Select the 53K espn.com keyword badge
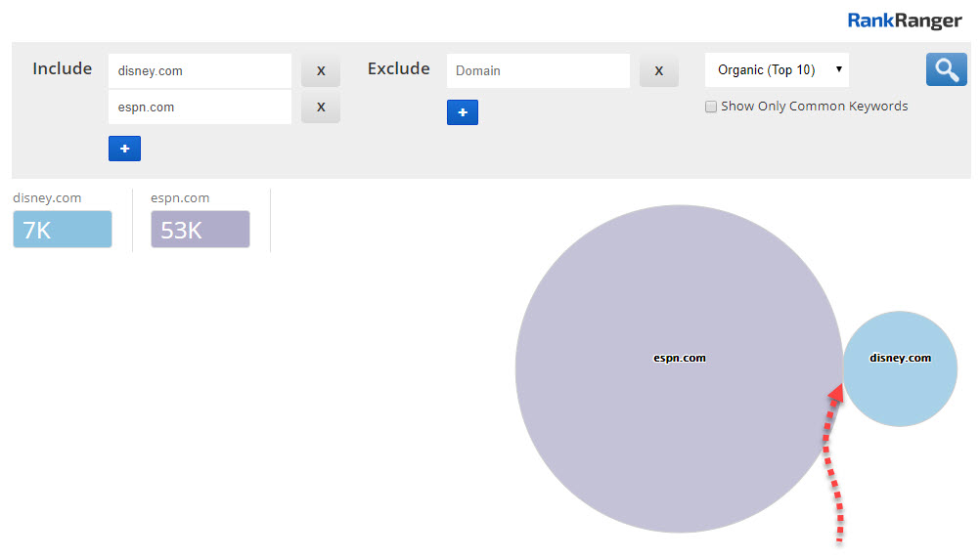The height and width of the screenshot is (559, 980). 200,230
